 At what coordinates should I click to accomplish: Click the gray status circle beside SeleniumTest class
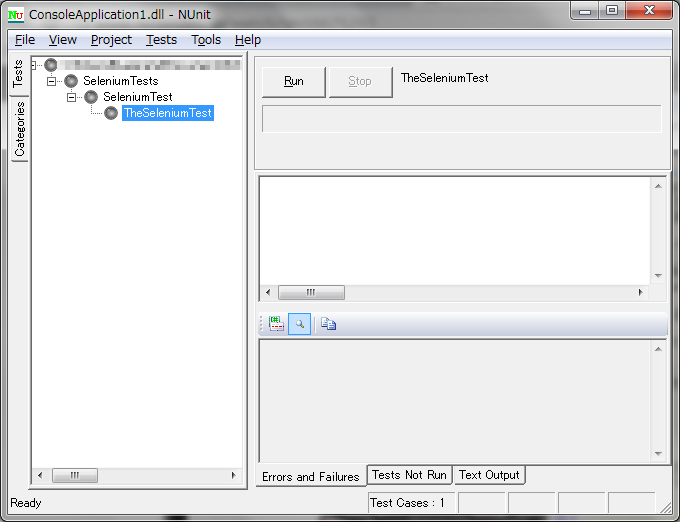[91, 97]
